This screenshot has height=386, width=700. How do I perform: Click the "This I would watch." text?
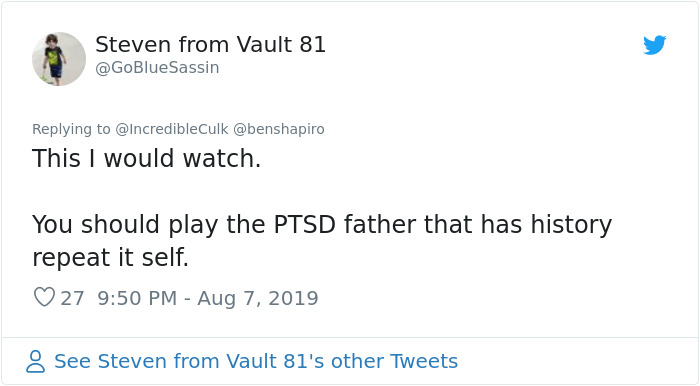point(146,158)
